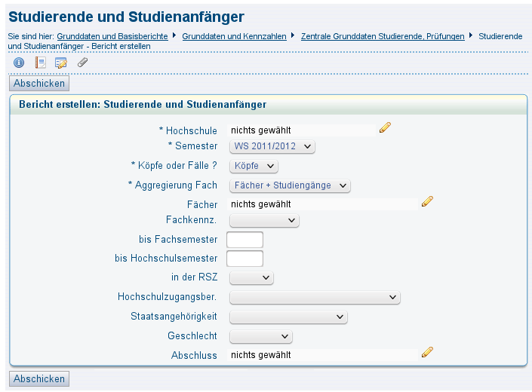Expand Aggregierung Fach dropdown
This screenshot has height=392, width=532.
290,185
